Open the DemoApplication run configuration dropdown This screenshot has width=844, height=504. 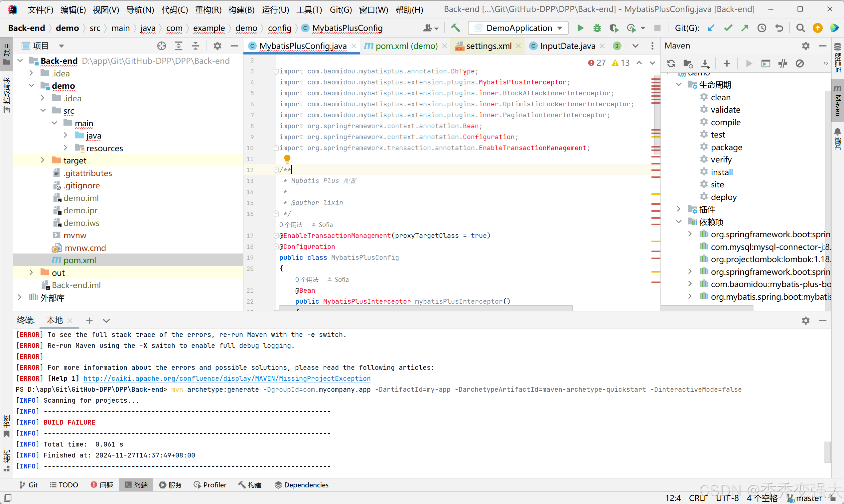(x=518, y=28)
